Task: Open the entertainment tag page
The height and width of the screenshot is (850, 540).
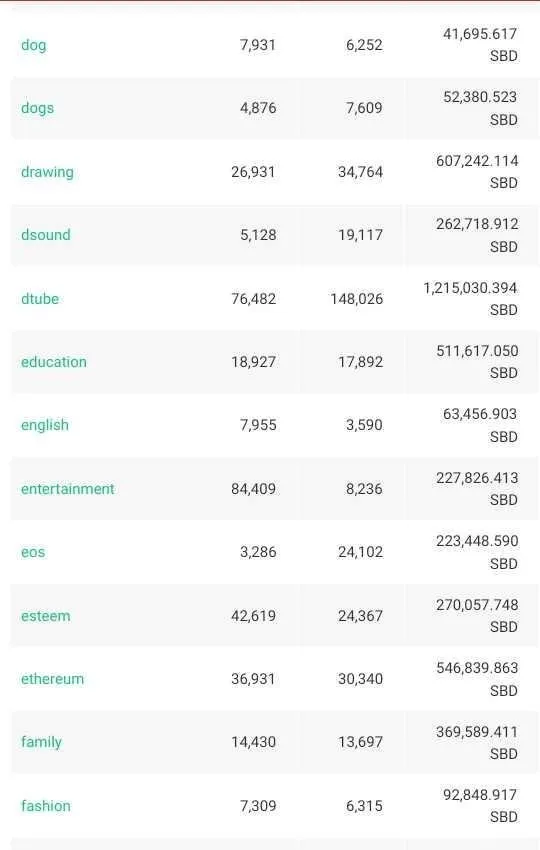Action: click(68, 489)
